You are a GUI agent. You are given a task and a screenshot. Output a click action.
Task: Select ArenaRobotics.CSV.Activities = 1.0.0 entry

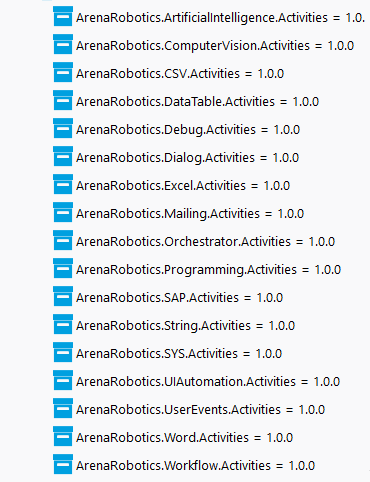tap(180, 74)
